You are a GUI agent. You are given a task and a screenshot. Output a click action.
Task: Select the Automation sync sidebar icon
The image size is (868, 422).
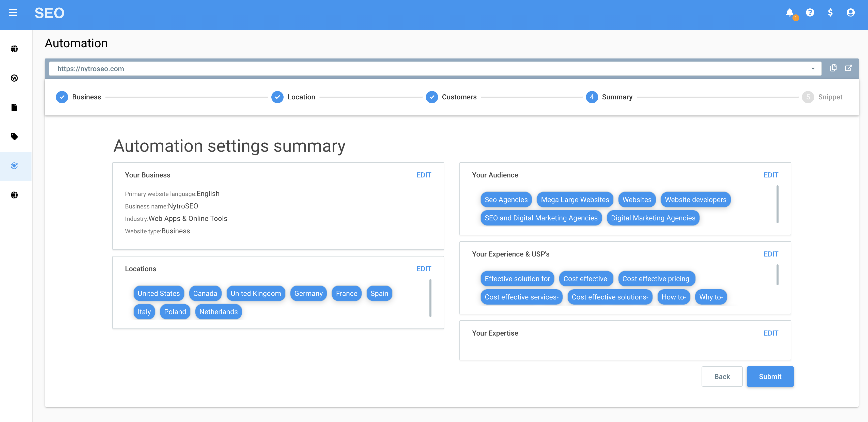[x=14, y=166]
